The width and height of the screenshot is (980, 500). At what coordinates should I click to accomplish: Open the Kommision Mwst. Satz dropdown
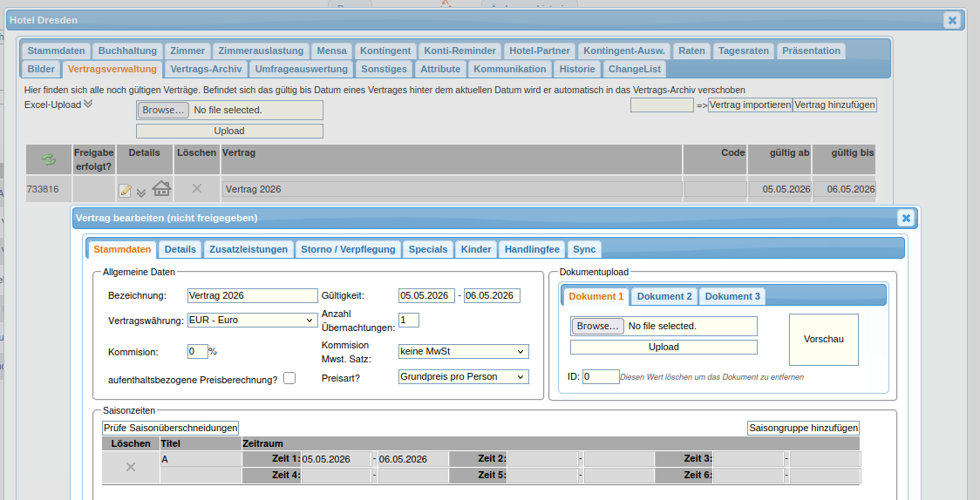[463, 352]
